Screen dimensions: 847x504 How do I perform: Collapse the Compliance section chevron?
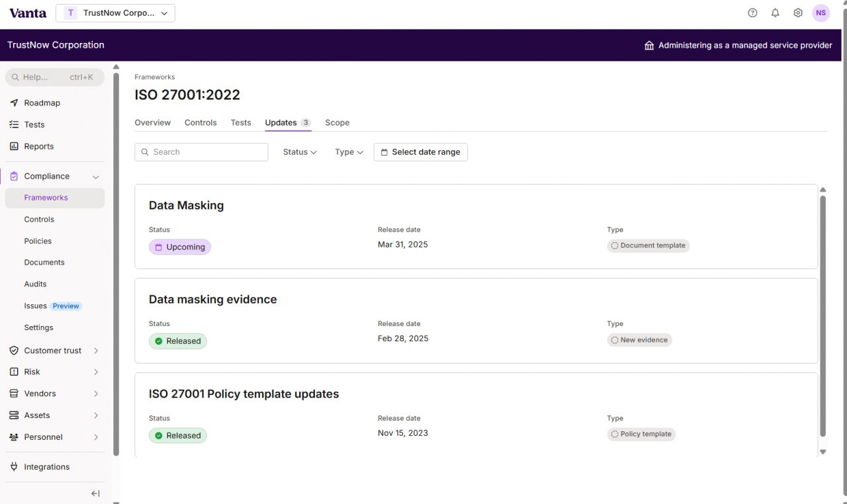click(x=96, y=177)
